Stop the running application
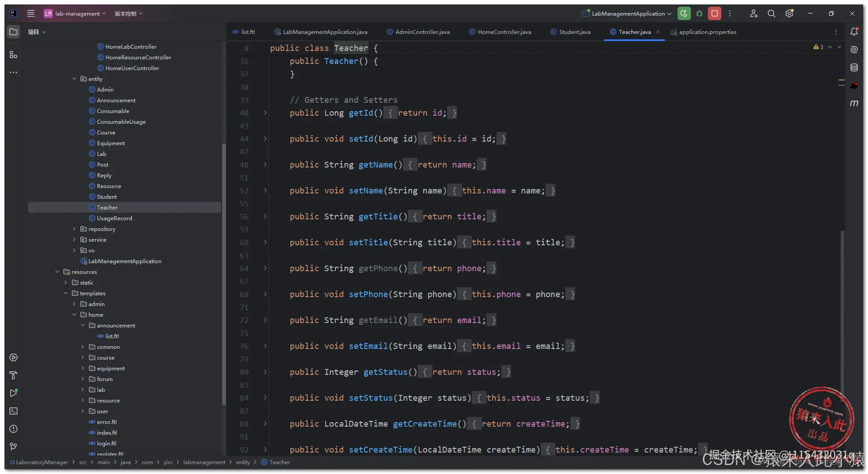Image resolution: width=868 pixels, height=474 pixels. coord(715,13)
